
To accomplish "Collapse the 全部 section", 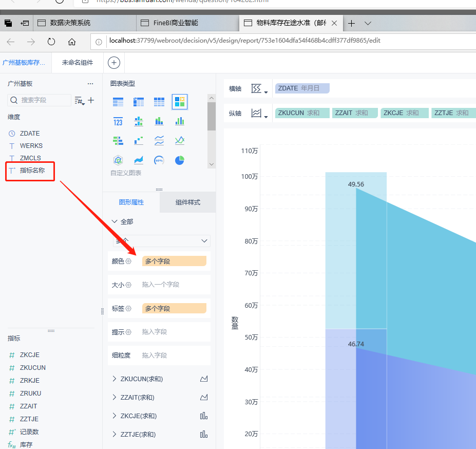I will pos(115,221).
